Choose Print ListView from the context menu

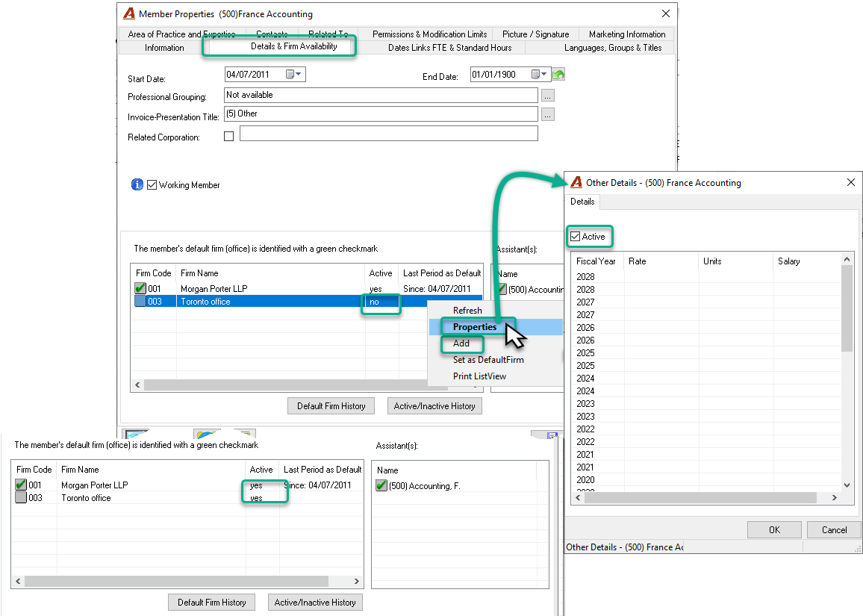[x=479, y=376]
